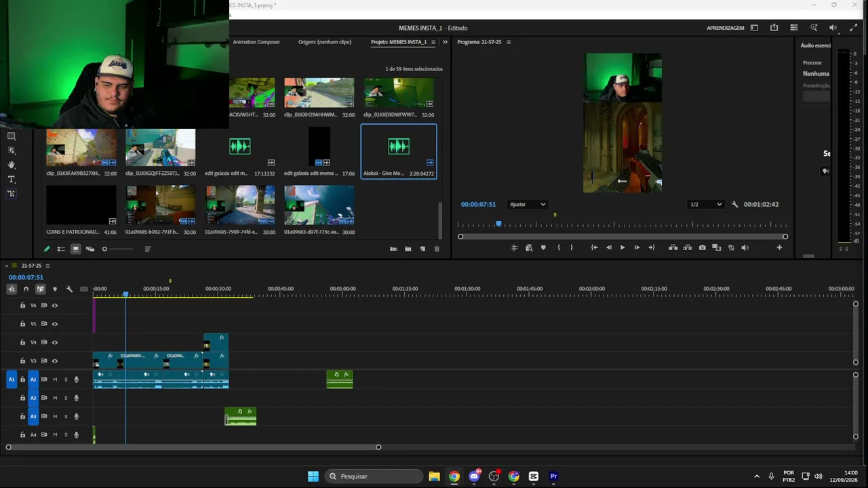The width and height of the screenshot is (868, 488).
Task: Toggle the lock on track V3
Action: click(x=22, y=361)
